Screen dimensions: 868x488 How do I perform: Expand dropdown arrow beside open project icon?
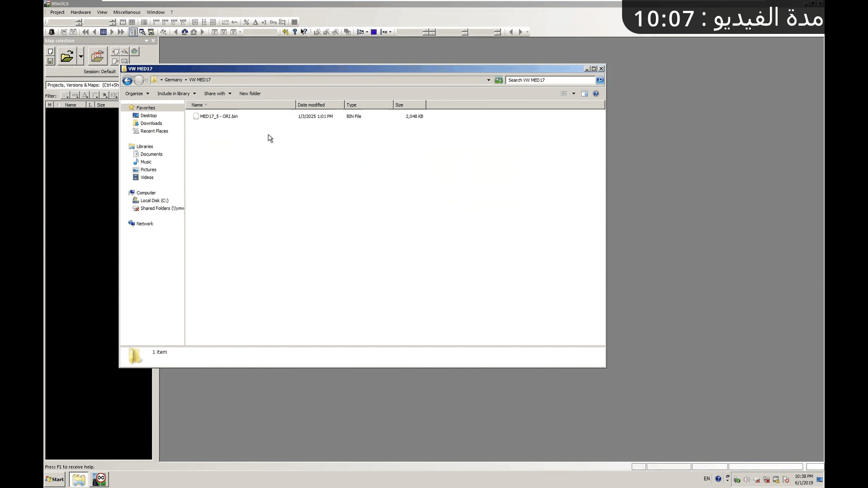[x=81, y=56]
